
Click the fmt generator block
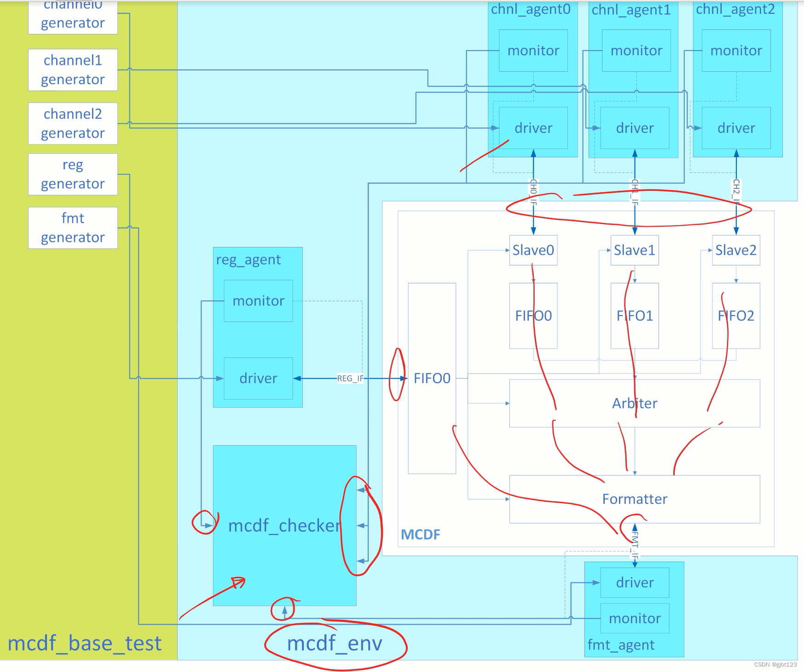tap(73, 228)
